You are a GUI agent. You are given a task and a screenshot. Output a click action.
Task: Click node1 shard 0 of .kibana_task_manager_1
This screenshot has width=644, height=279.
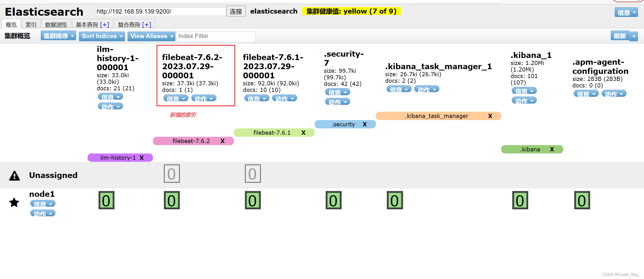[x=395, y=200]
